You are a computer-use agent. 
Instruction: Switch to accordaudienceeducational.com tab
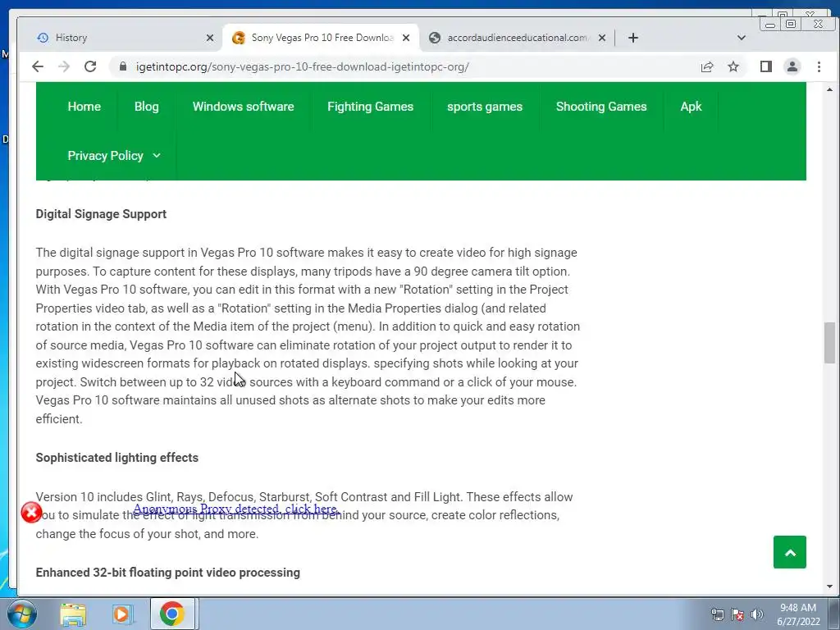pos(517,38)
